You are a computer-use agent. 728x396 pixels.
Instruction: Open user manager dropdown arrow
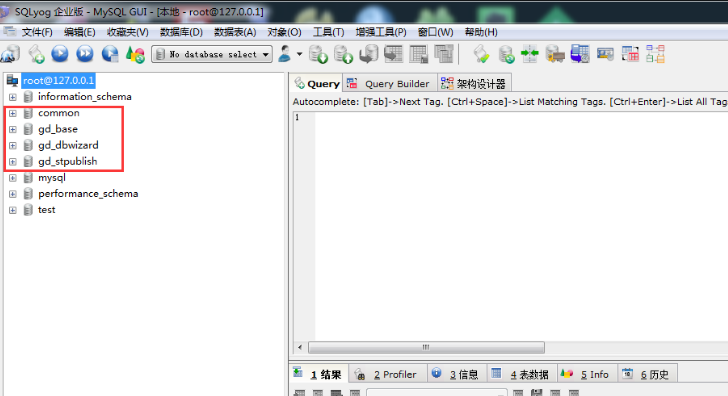[x=299, y=54]
